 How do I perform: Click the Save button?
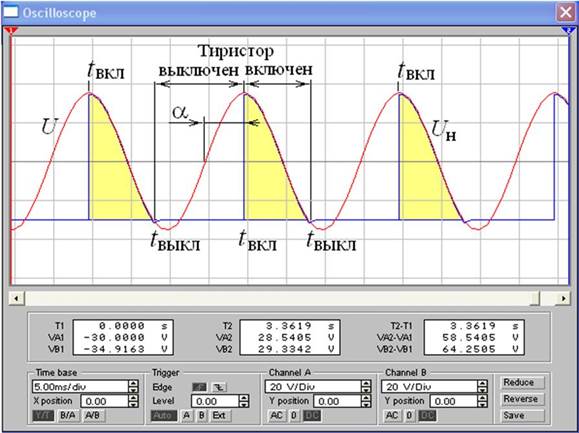[523, 416]
